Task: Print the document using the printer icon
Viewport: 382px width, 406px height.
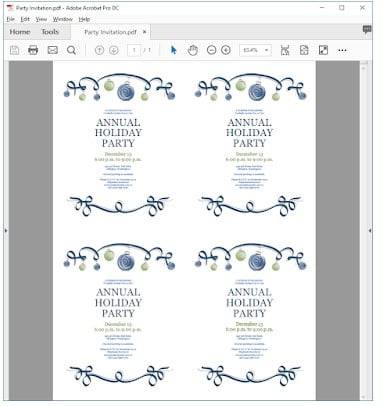Action: [33, 50]
